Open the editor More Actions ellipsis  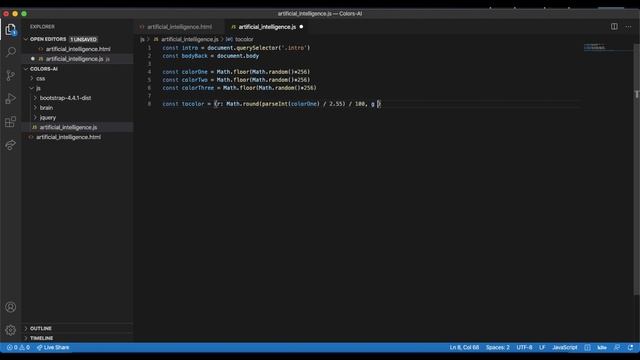tap(628, 27)
